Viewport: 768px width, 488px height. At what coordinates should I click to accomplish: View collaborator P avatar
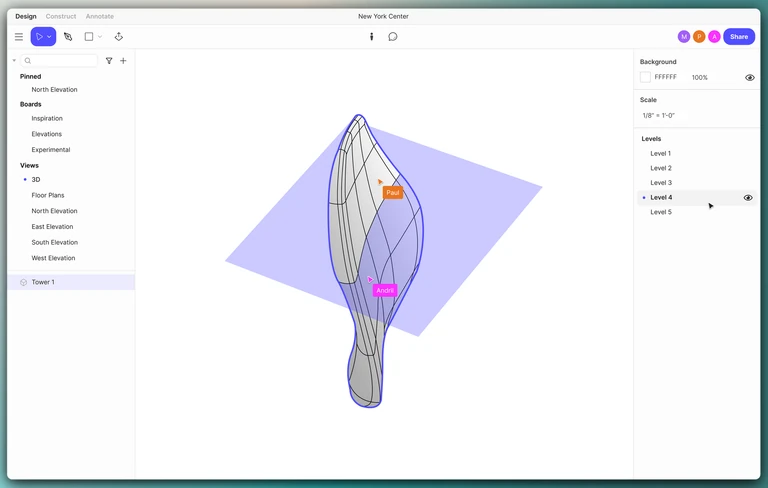[x=699, y=37]
